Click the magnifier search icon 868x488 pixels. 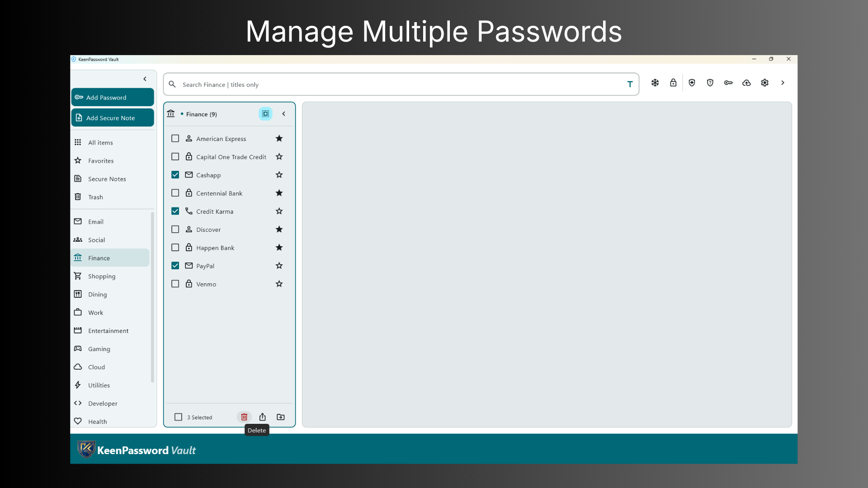[x=172, y=84]
